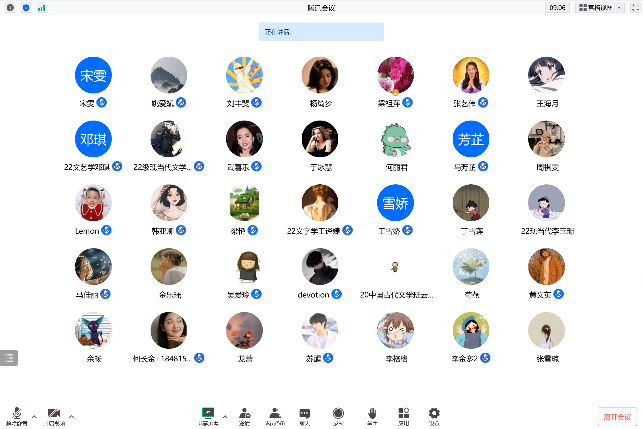The image size is (643, 429).
Task: Toggle the camera video button
Action: pyautogui.click(x=54, y=415)
